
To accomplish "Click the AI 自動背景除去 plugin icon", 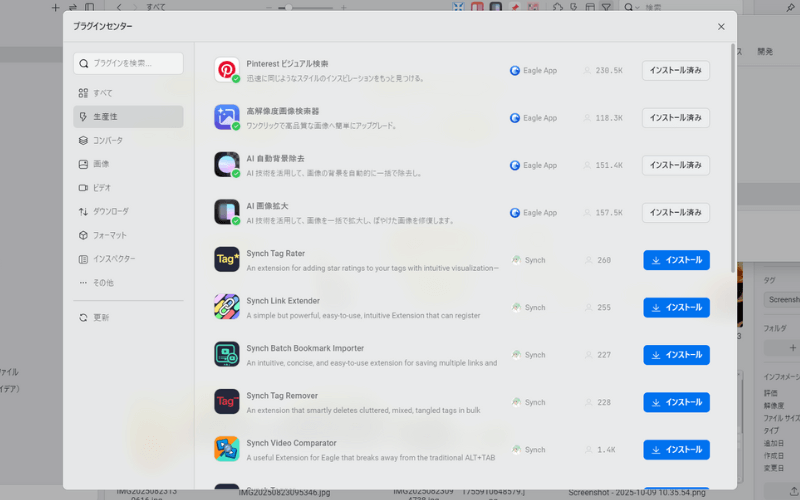I will pyautogui.click(x=227, y=164).
